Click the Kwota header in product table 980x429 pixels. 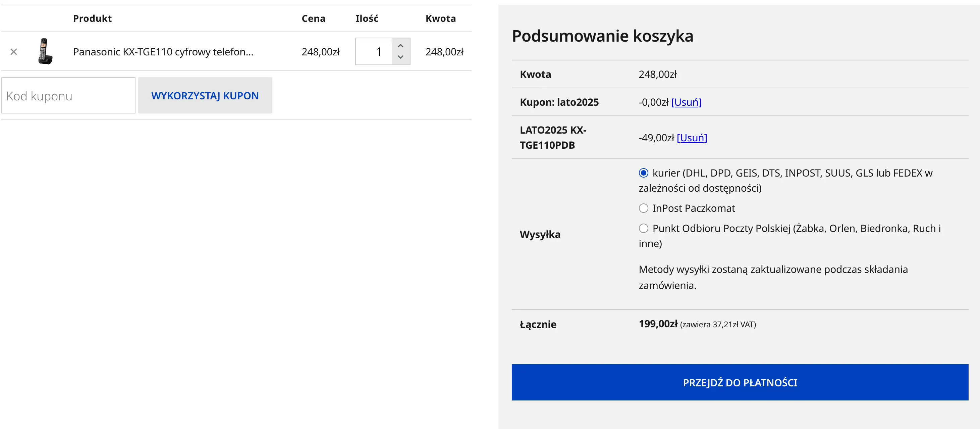point(441,18)
